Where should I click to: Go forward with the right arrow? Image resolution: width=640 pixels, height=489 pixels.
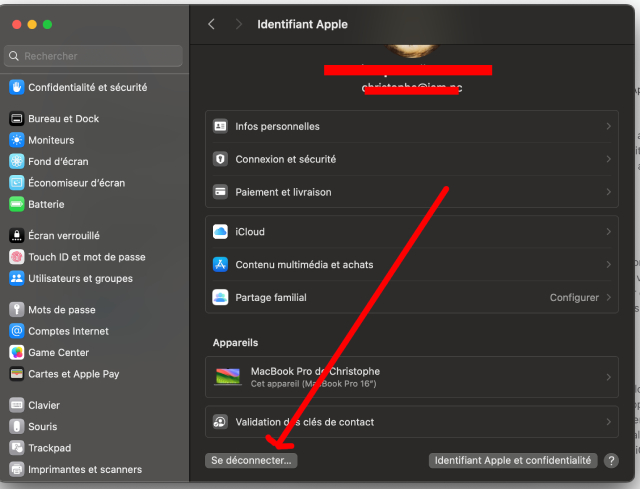(x=239, y=24)
